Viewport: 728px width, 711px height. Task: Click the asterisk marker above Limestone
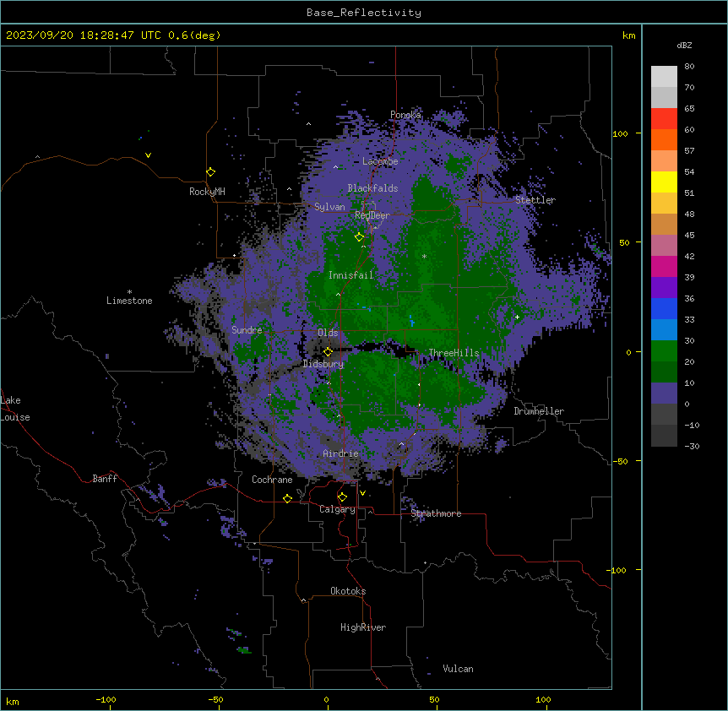129,292
